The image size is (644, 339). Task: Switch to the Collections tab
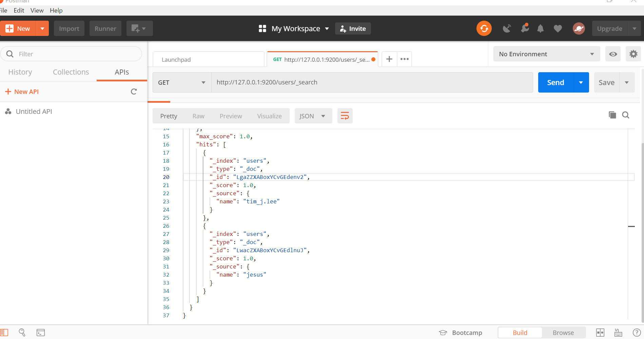pos(71,72)
